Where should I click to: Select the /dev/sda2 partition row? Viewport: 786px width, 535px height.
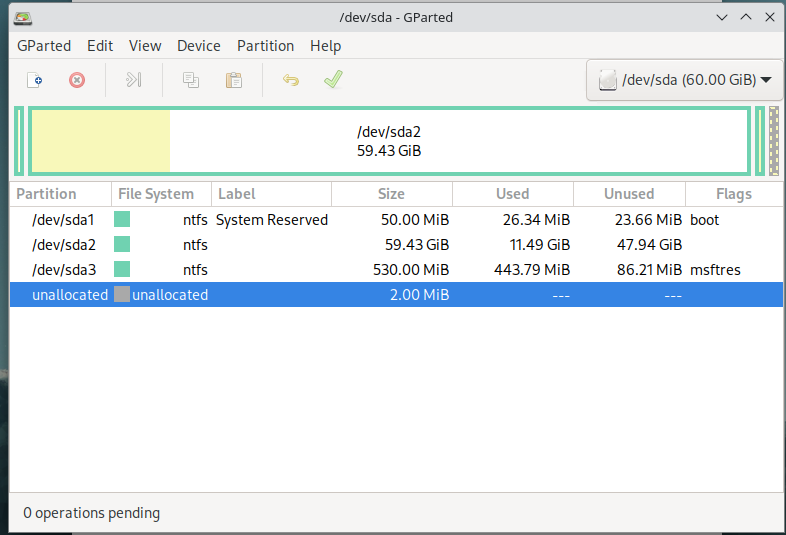[x=396, y=245]
